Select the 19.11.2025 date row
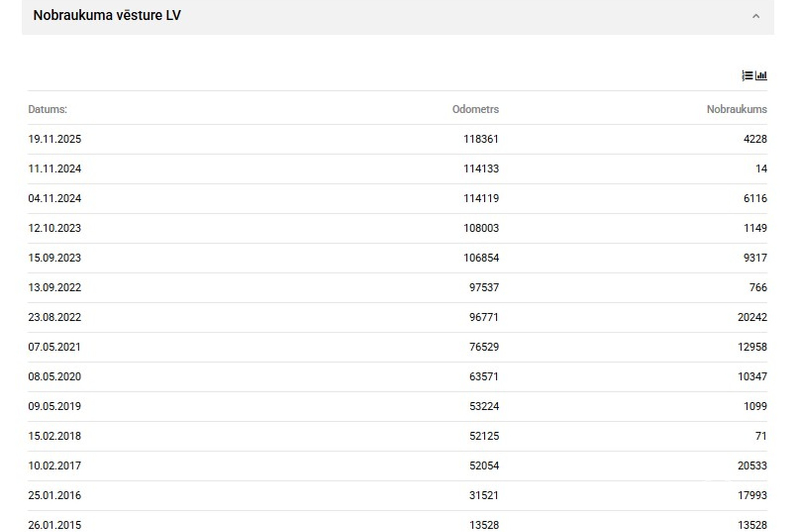 [397, 139]
